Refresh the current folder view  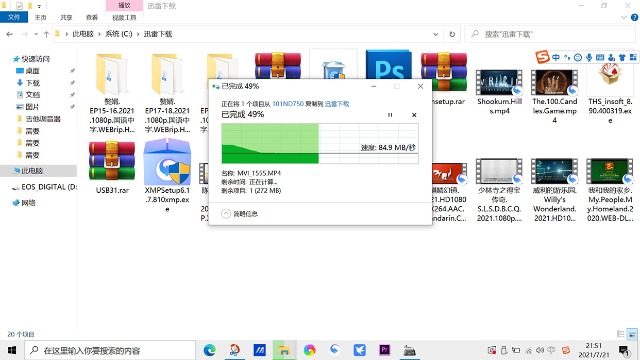(x=452, y=34)
